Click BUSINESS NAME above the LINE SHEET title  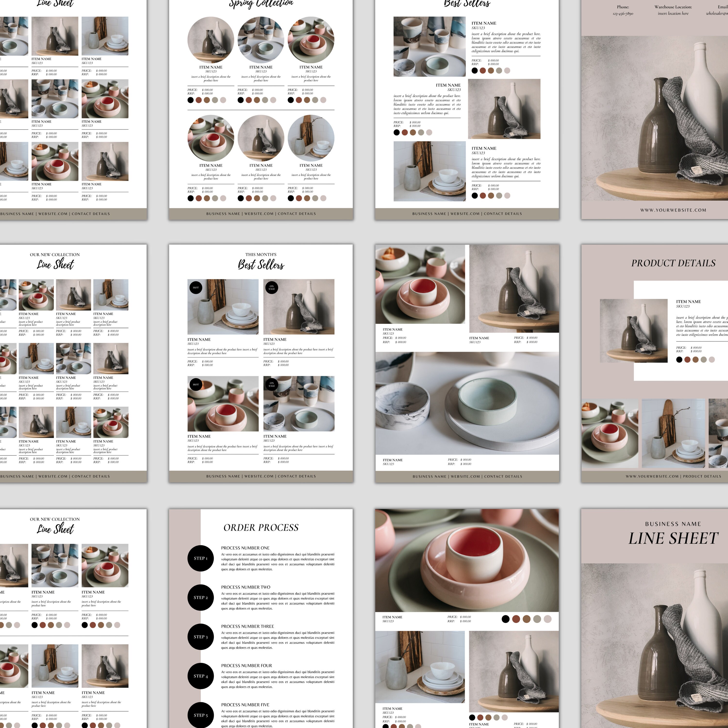673,524
